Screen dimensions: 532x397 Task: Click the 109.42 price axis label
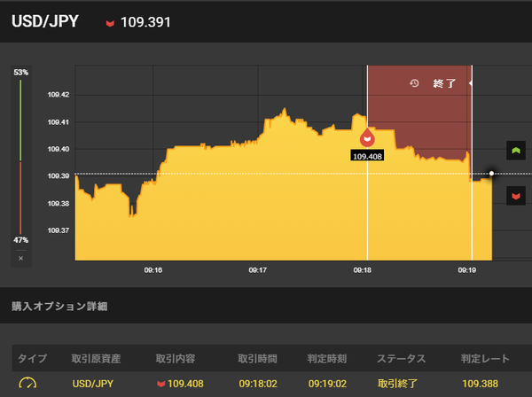(x=59, y=95)
